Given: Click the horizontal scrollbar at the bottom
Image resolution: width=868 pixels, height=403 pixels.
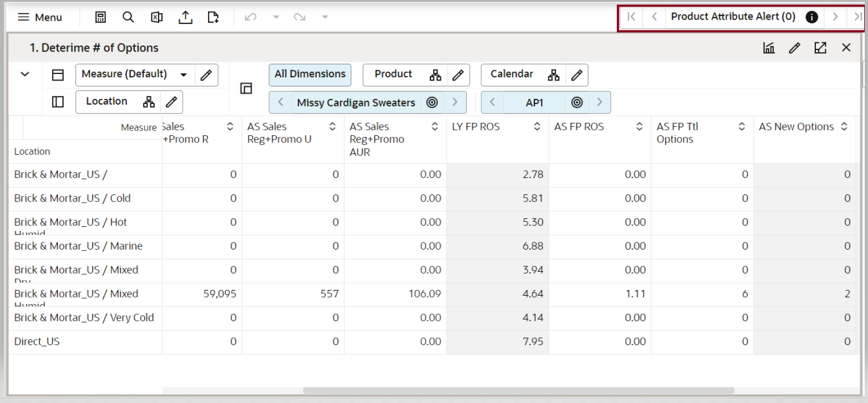Looking at the screenshot, I should [518, 391].
